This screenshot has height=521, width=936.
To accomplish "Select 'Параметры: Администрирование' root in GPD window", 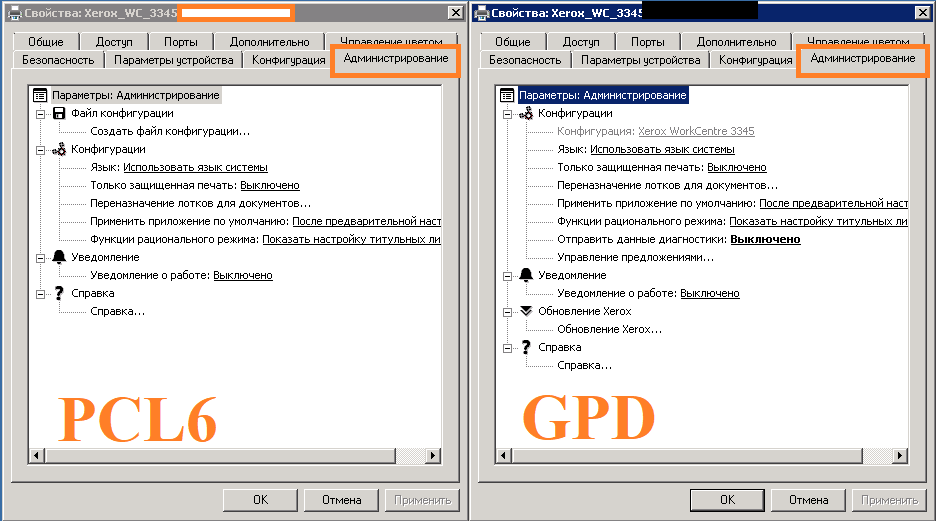I will (x=603, y=95).
